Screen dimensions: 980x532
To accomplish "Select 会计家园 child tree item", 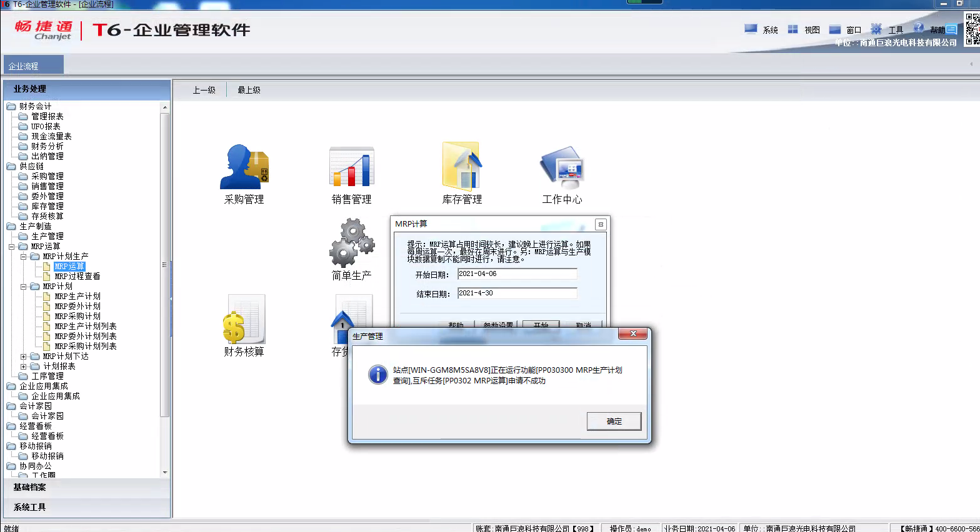I will [47, 416].
